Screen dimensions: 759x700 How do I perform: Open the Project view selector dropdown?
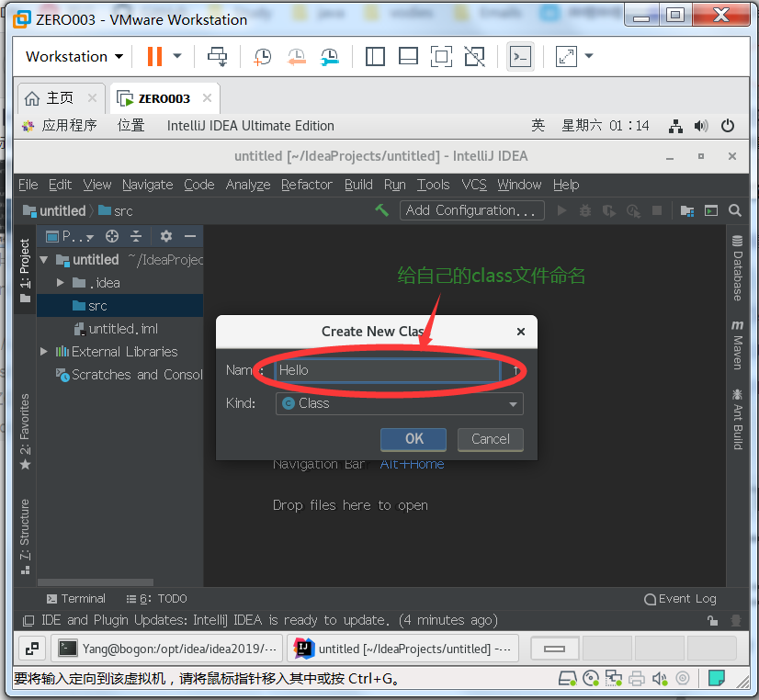tap(69, 237)
